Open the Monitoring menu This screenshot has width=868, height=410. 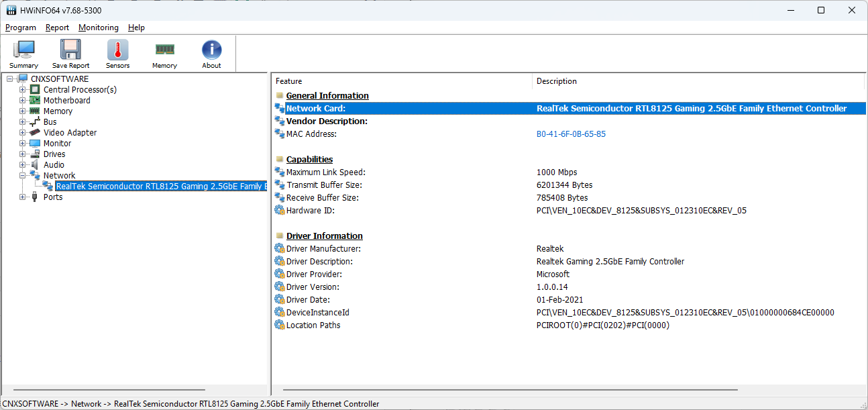[x=99, y=28]
